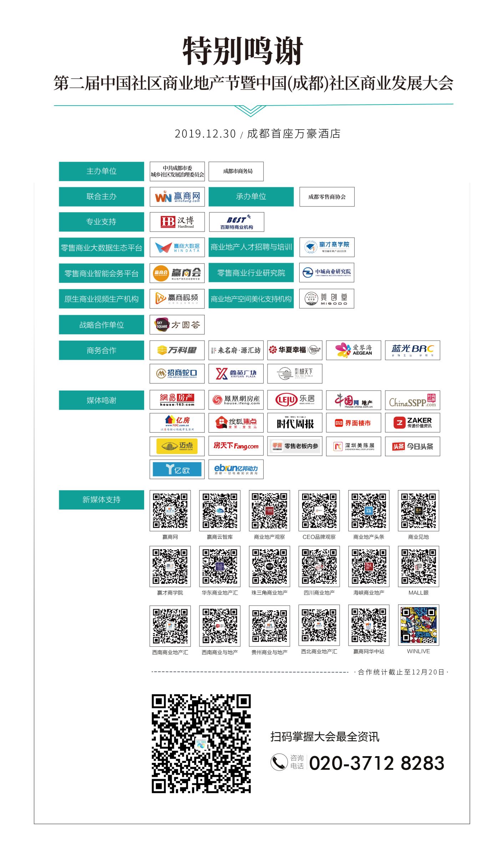Click the 搜狐焦点 logo
The width and height of the screenshot is (504, 856).
click(236, 423)
